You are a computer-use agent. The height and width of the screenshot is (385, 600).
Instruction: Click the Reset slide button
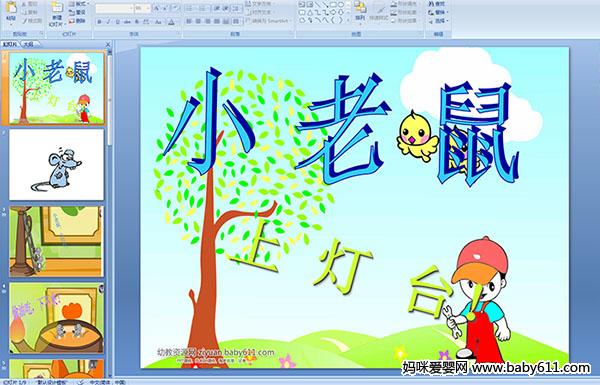pyautogui.click(x=77, y=13)
